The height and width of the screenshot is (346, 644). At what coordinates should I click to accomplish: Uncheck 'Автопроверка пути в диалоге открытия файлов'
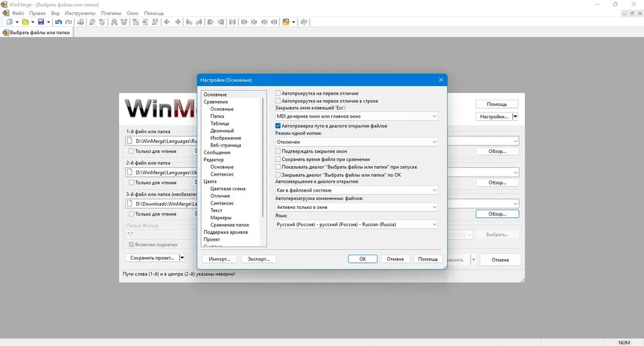click(278, 126)
